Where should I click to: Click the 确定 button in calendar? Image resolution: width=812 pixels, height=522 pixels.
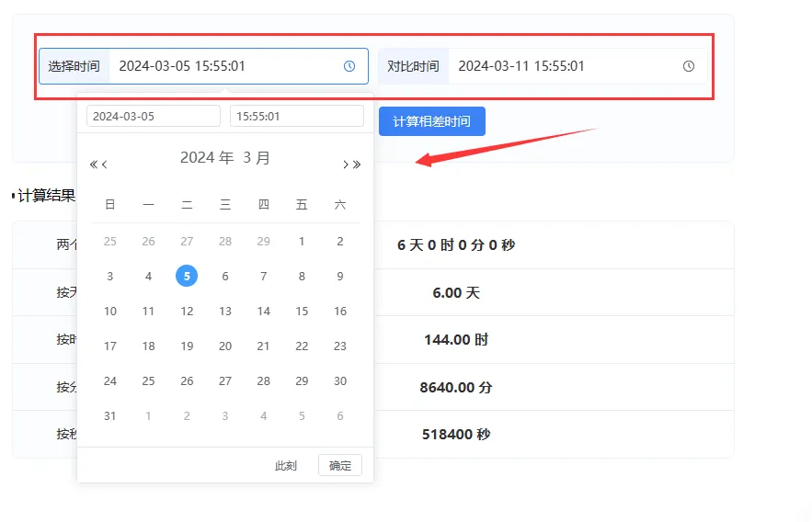[340, 466]
